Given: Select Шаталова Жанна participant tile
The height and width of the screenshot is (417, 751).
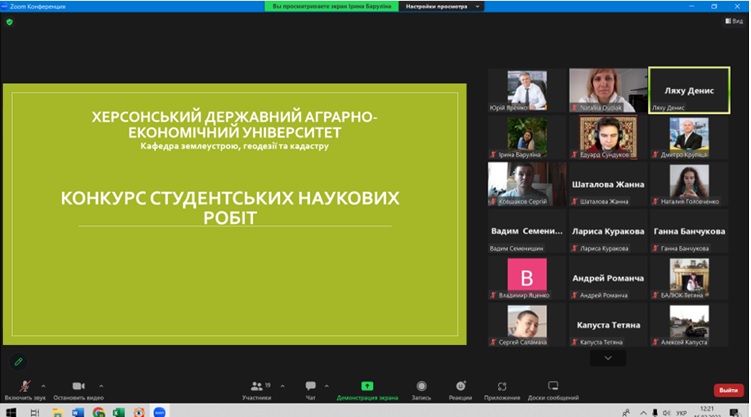Looking at the screenshot, I should click(x=608, y=184).
